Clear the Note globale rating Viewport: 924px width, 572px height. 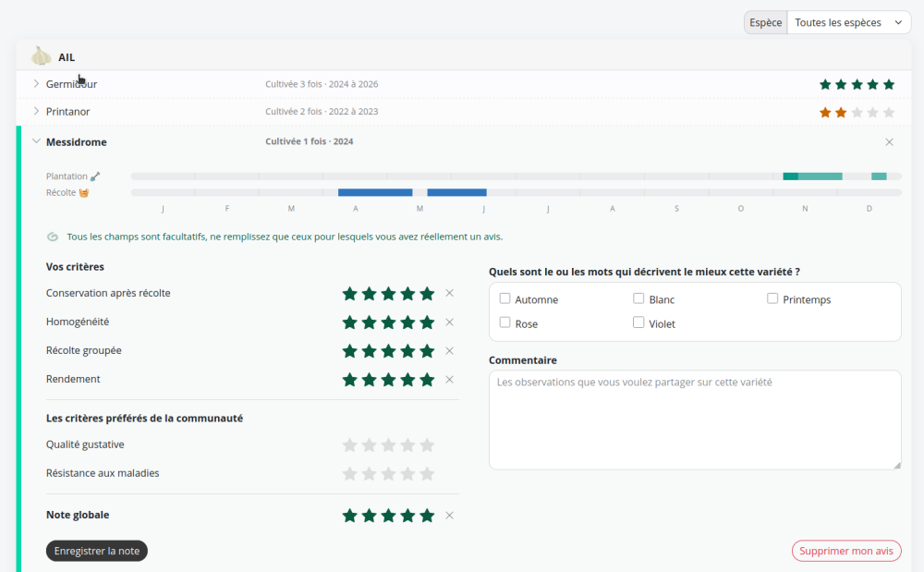point(450,516)
